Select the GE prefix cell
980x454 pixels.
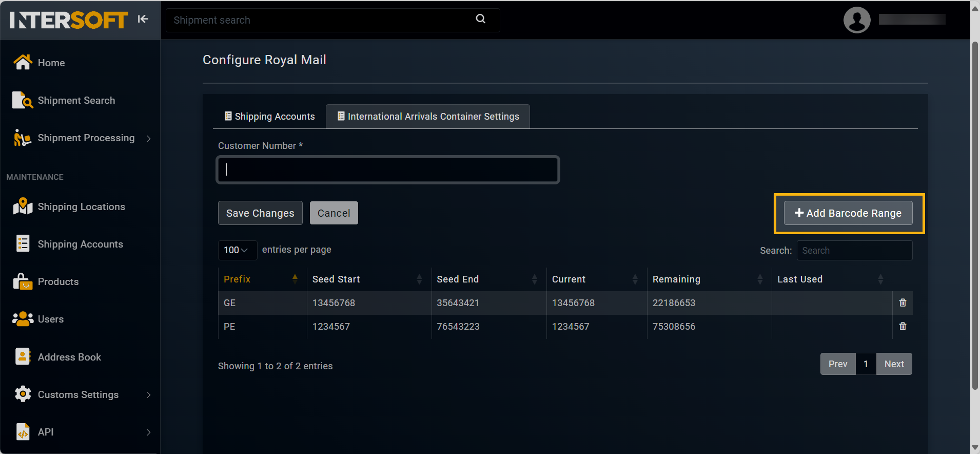262,303
